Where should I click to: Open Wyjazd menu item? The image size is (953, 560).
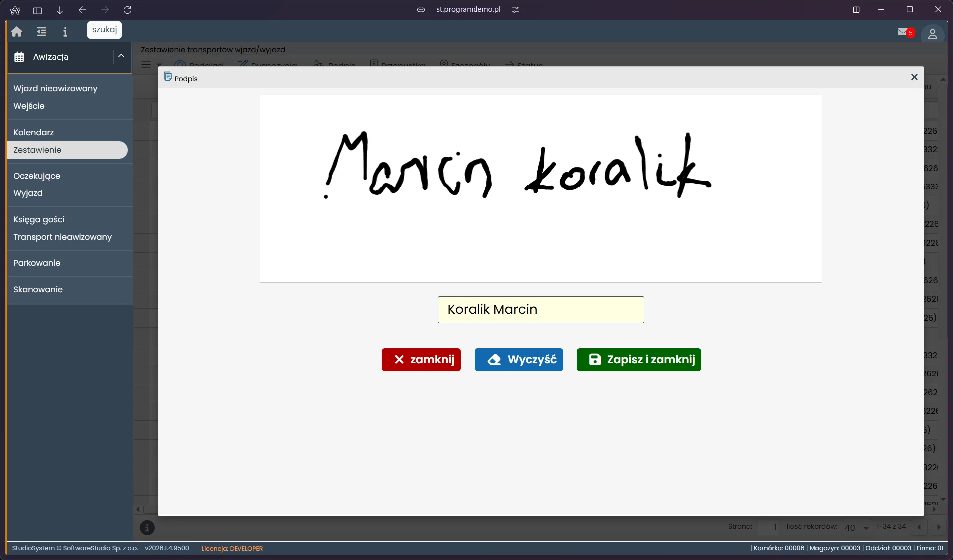pos(28,193)
